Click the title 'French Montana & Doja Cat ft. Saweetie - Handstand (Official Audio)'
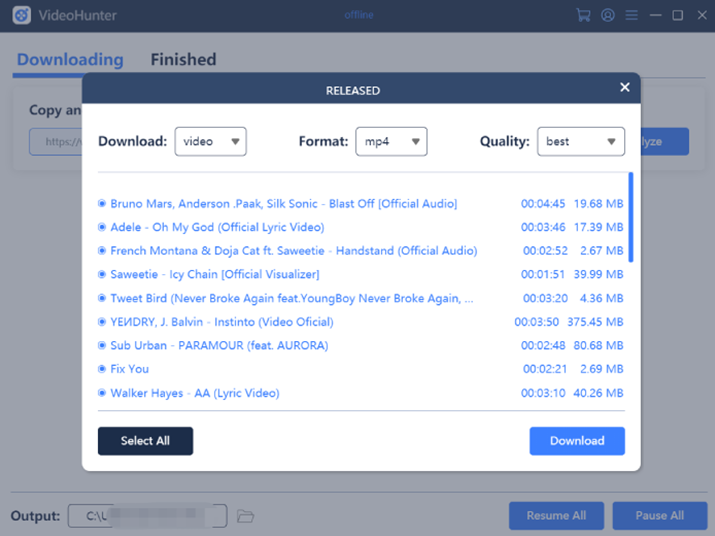715x536 pixels. (x=294, y=250)
